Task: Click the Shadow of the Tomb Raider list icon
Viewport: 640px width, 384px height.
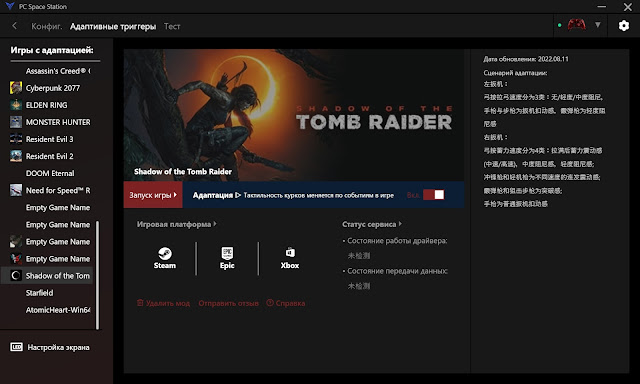Action: [16, 275]
